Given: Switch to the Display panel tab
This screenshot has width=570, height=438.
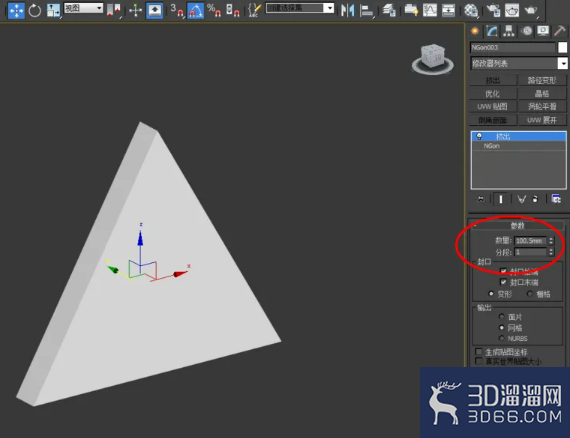Looking at the screenshot, I should tap(543, 31).
